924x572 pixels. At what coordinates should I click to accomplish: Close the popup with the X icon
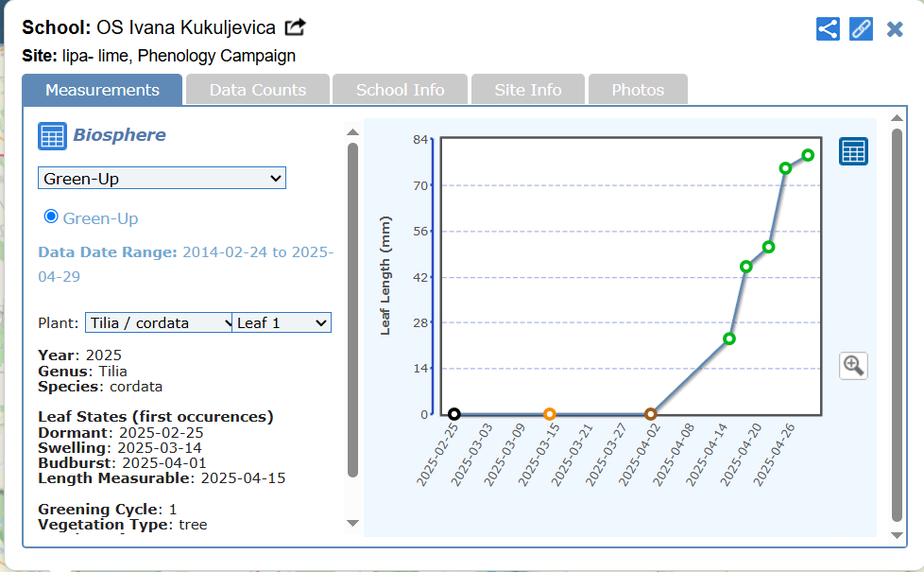pyautogui.click(x=895, y=29)
